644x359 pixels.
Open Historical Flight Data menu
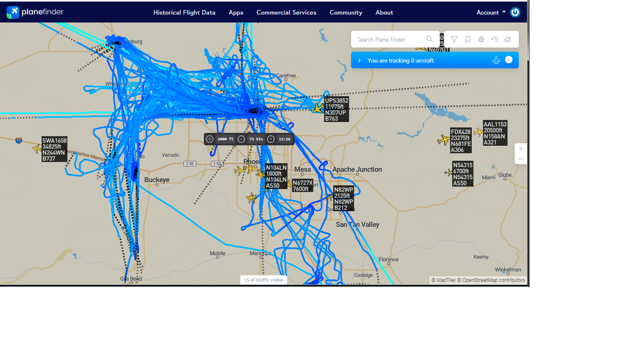pos(184,12)
